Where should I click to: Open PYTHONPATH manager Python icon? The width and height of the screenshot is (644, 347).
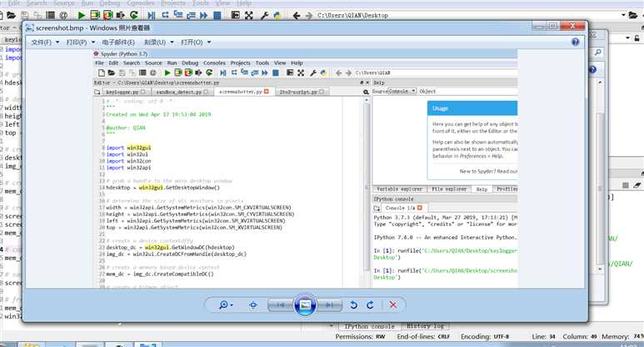click(x=277, y=16)
